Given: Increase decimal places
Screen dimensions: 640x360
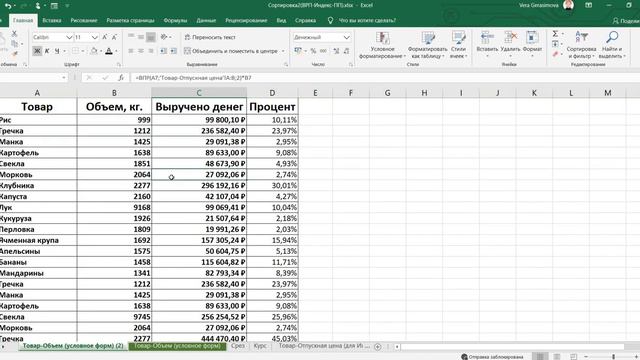Looking at the screenshot, I should (x=336, y=51).
